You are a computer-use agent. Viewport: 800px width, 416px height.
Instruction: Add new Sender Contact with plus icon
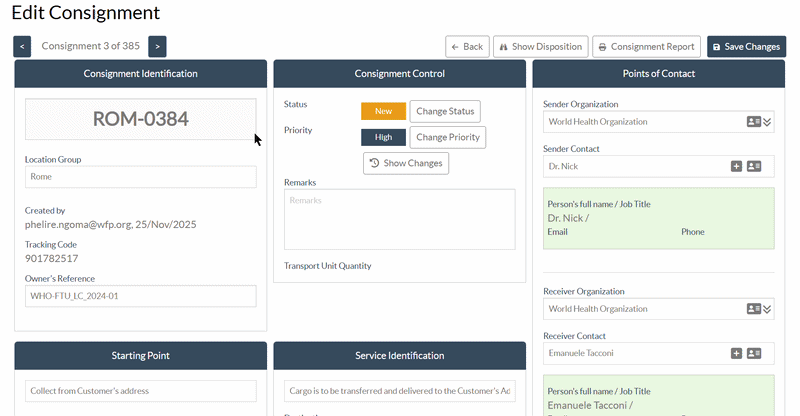(736, 166)
